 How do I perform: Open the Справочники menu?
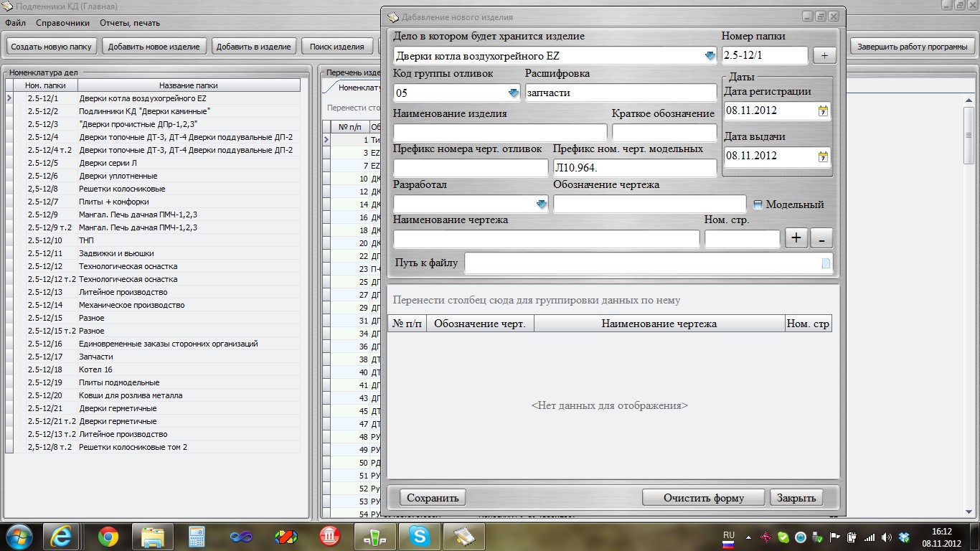pyautogui.click(x=62, y=23)
